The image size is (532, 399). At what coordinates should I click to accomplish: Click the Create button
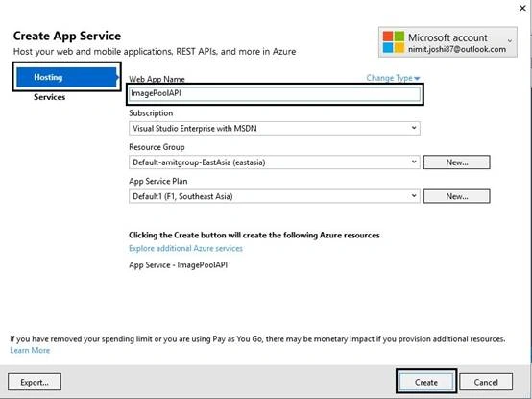tap(426, 382)
